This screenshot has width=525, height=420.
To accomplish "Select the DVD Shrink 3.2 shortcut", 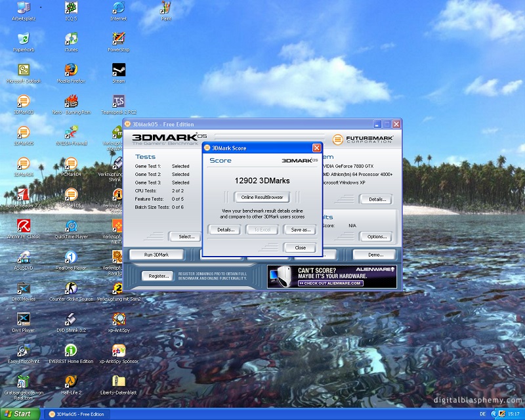I will 71,322.
